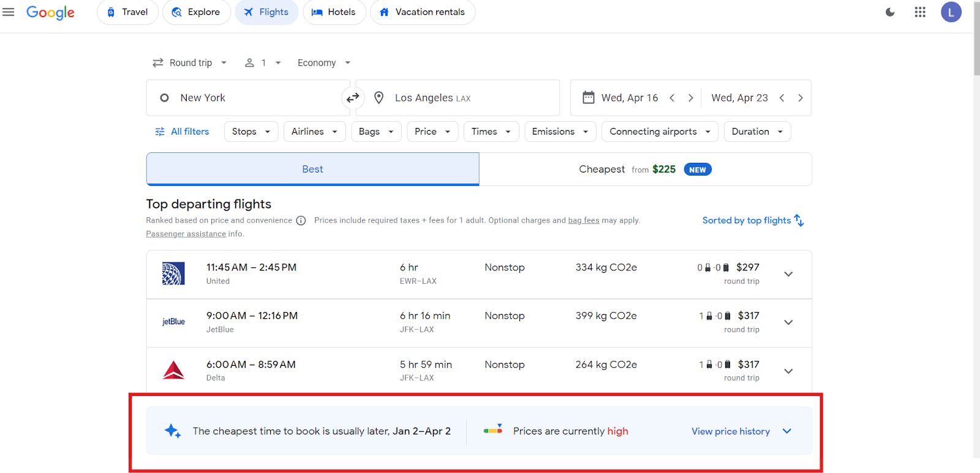Open Passenger assistance link
980x473 pixels.
coord(186,234)
